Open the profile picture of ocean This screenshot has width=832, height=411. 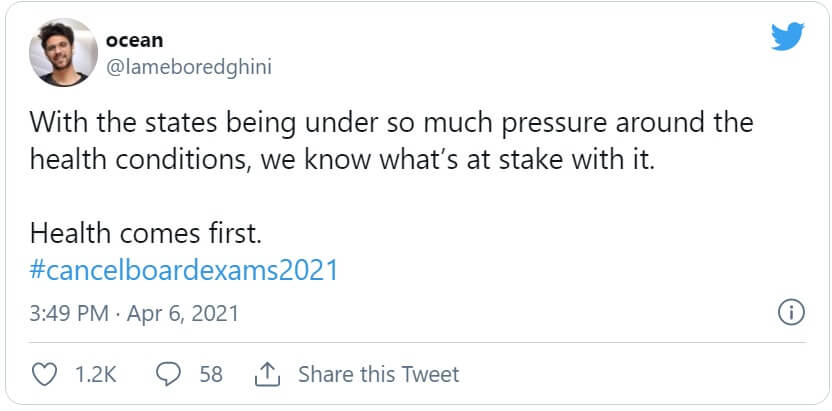(63, 53)
